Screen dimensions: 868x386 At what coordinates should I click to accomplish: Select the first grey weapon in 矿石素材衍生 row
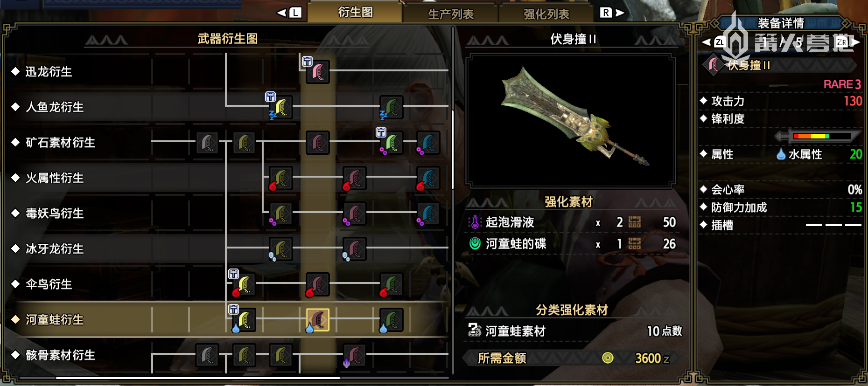tap(207, 143)
